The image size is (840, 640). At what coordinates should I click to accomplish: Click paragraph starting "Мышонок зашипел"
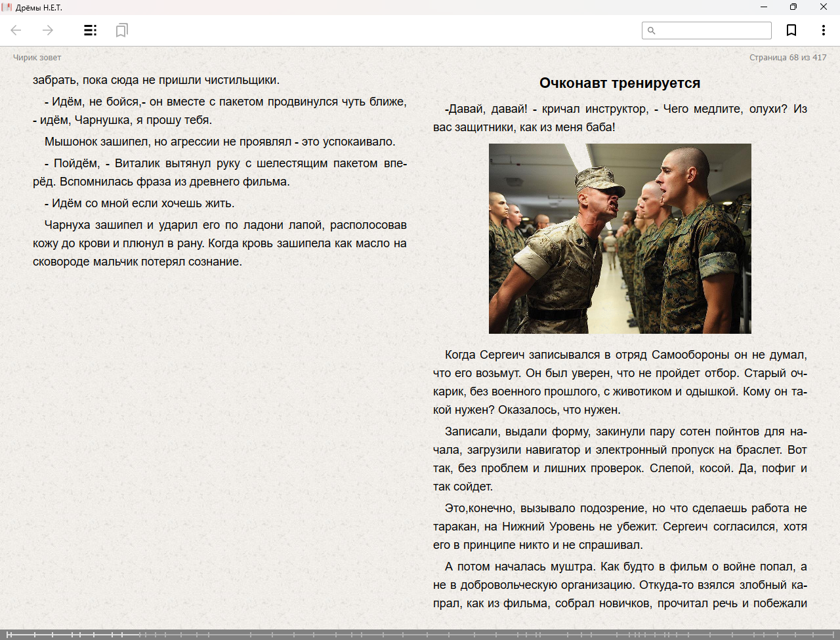point(220,142)
